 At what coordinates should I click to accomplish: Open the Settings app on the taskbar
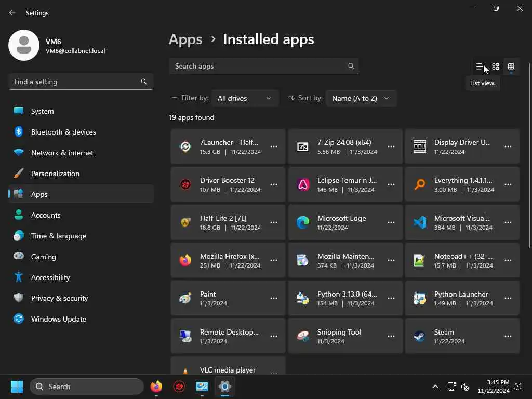coord(224,387)
